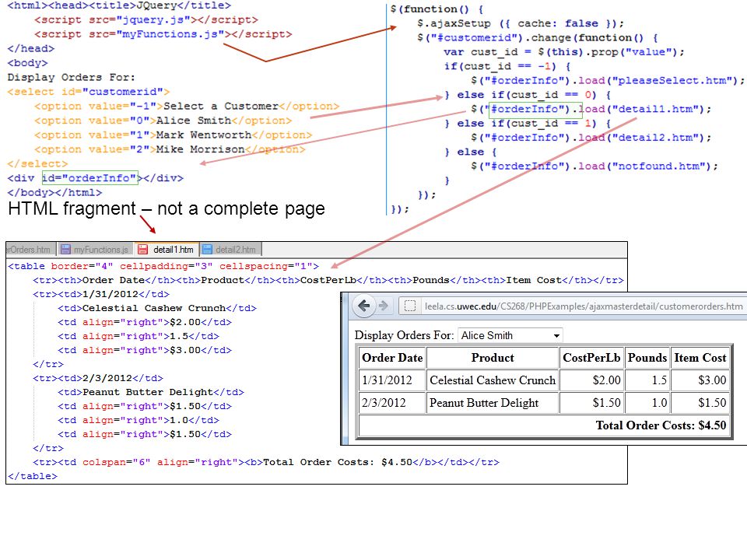Click the browser forward arrow button

[x=383, y=306]
